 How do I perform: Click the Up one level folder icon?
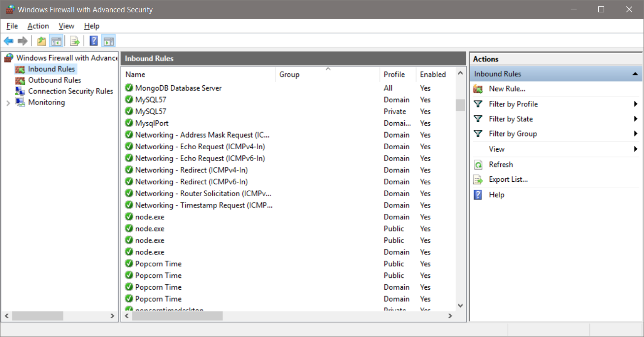[x=42, y=41]
